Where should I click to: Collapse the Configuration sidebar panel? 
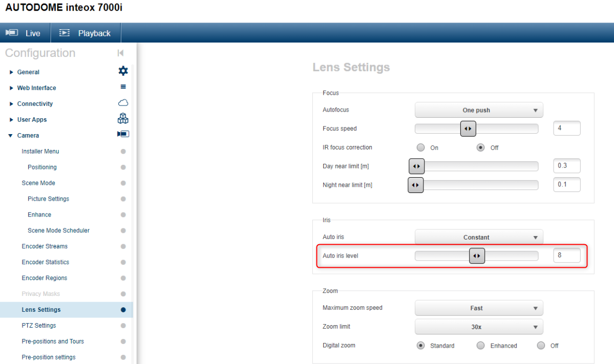(x=121, y=53)
